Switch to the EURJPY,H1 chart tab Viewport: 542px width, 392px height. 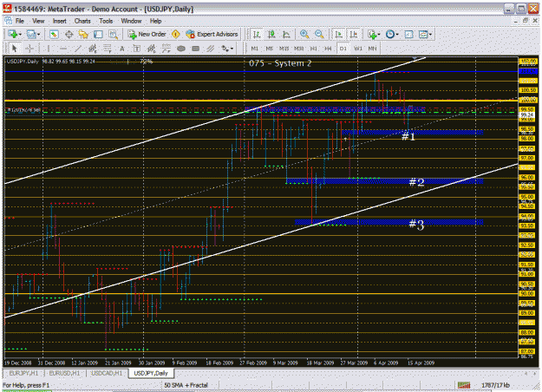click(x=23, y=373)
